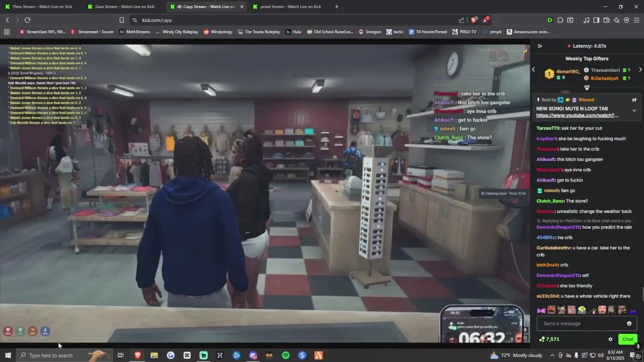Screen dimensions: 644x362
Task: Open Amazon.com acer bookmark
Action: [528, 32]
